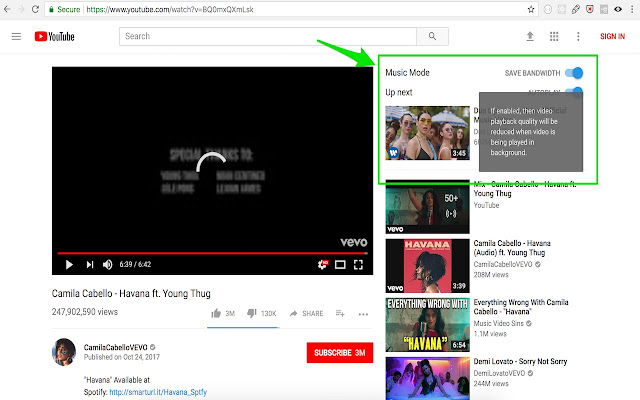
Task: Toggle the Save Bandwidth switch
Action: point(574,73)
